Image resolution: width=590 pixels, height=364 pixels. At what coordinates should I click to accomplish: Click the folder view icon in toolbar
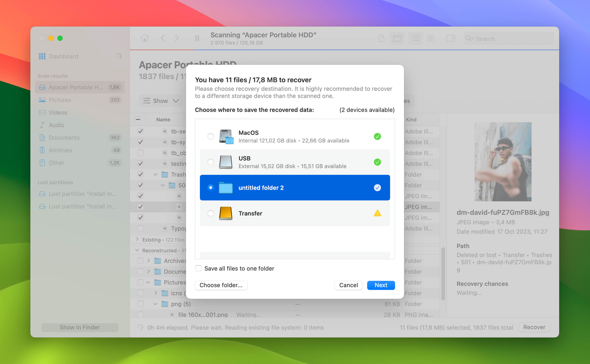point(397,38)
